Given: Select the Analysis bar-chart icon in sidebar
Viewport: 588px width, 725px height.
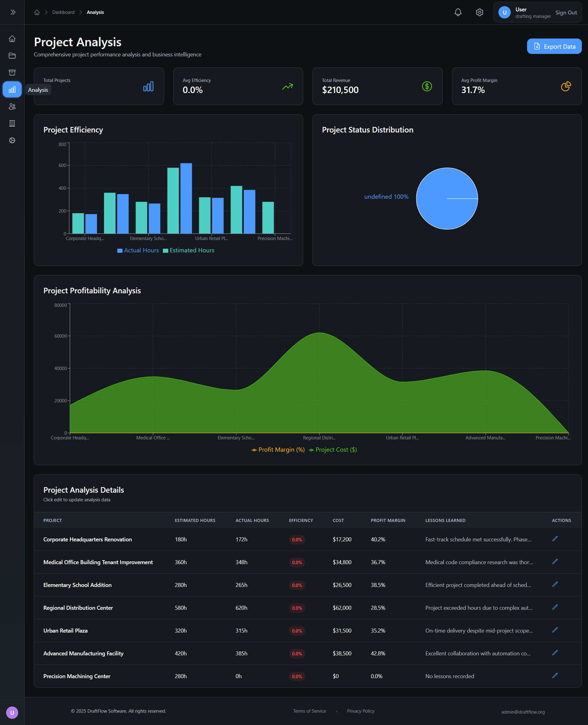Looking at the screenshot, I should point(12,89).
